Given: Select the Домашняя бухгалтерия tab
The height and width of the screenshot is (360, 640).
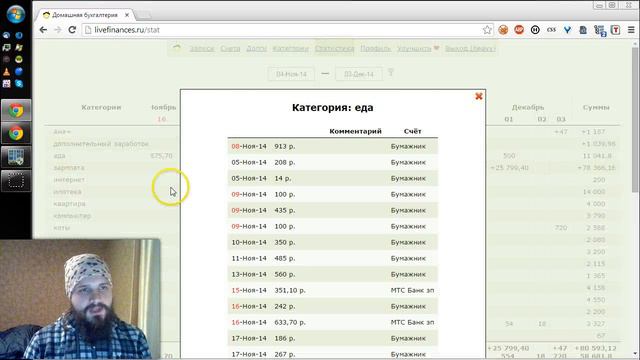Looking at the screenshot, I should click(85, 15).
